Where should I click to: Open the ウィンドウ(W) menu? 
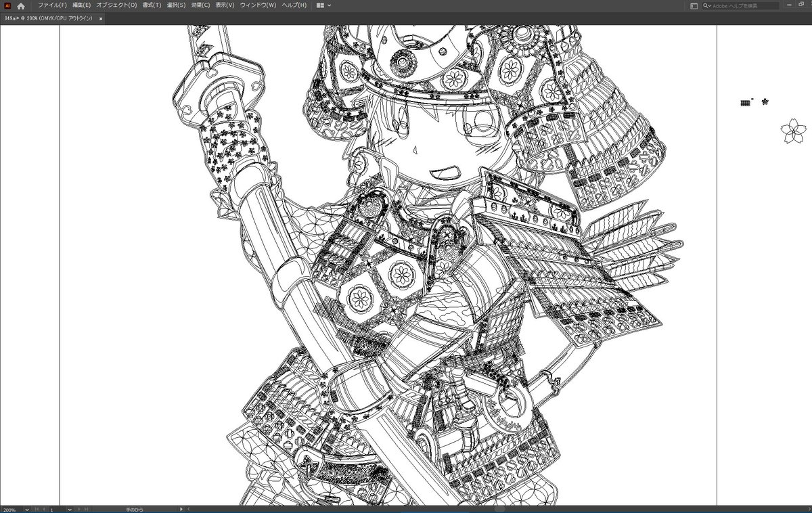coord(258,5)
